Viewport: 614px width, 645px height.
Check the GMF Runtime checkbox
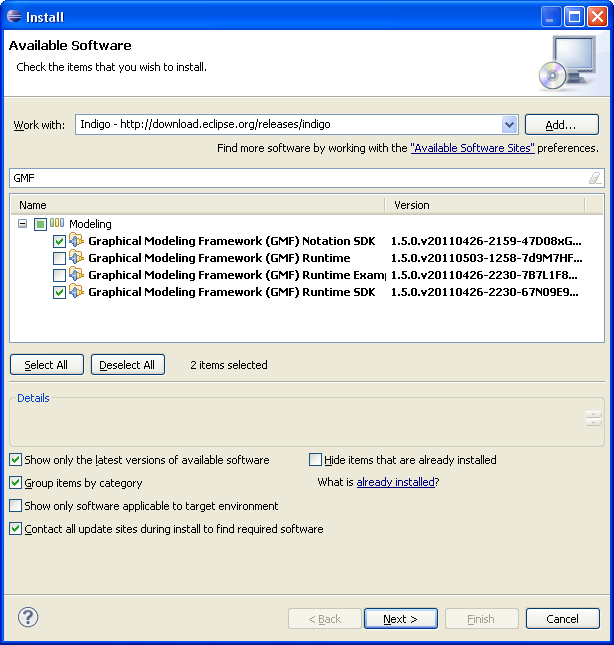coord(59,258)
